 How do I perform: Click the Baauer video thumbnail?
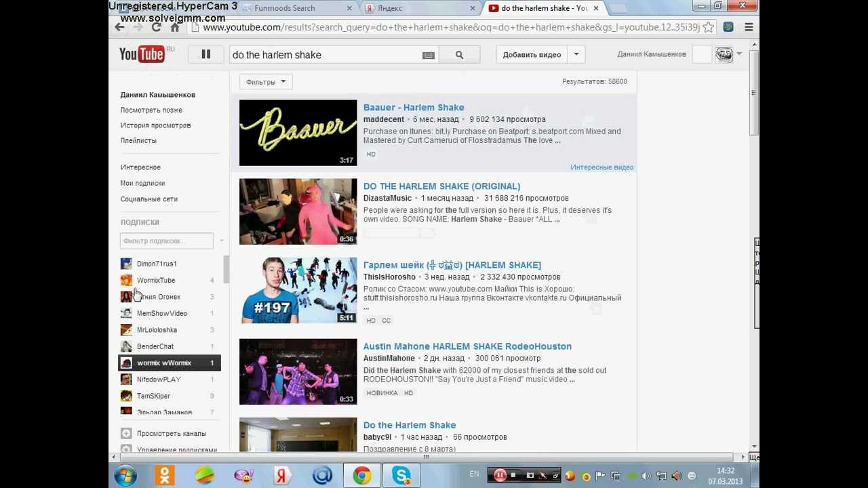[298, 133]
